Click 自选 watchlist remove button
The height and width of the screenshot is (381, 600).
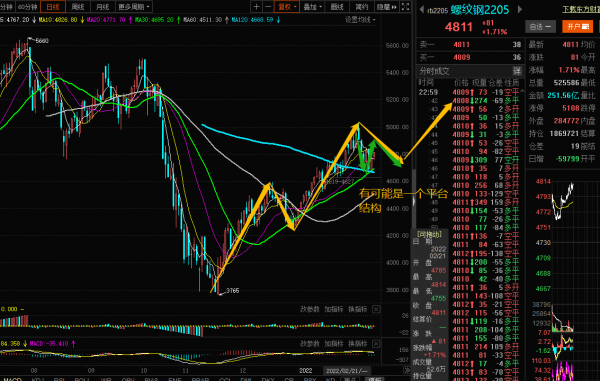[540, 26]
